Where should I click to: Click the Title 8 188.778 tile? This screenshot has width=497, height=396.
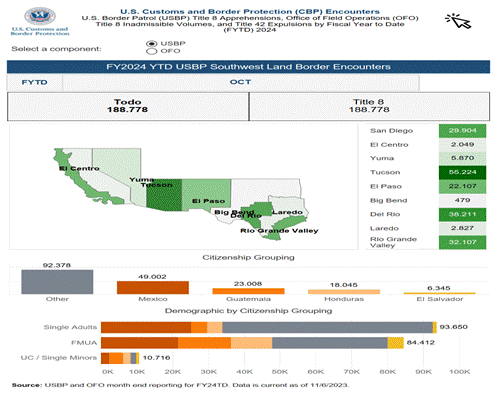(x=369, y=106)
